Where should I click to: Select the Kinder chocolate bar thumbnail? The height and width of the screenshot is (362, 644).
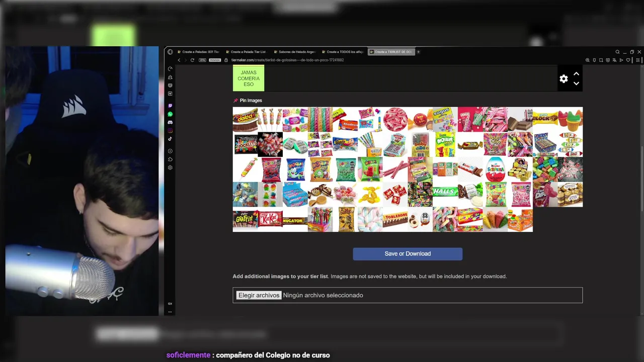coord(470,169)
